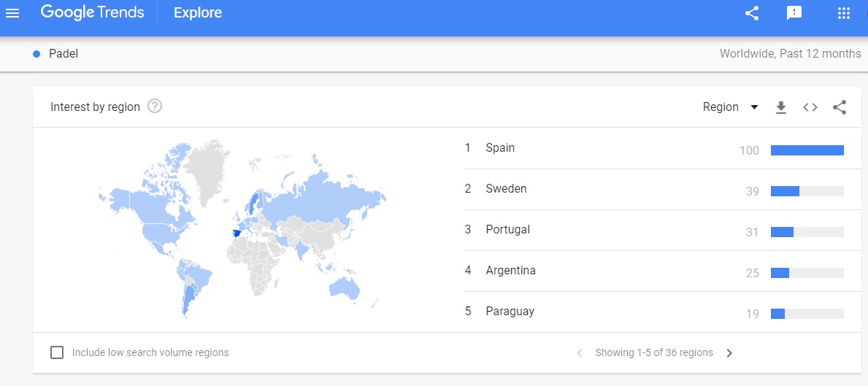868x386 pixels.
Task: Download the interest by region CSV
Action: (x=780, y=107)
